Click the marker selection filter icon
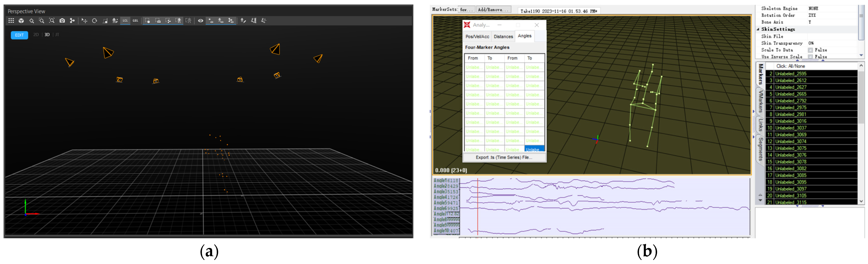Screen dimensions: 868x264 pos(147,21)
